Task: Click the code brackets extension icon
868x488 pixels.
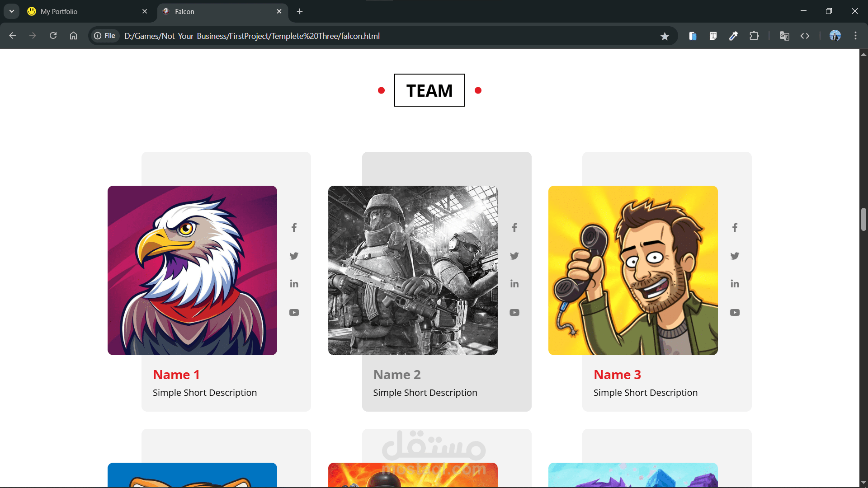Action: pos(805,36)
